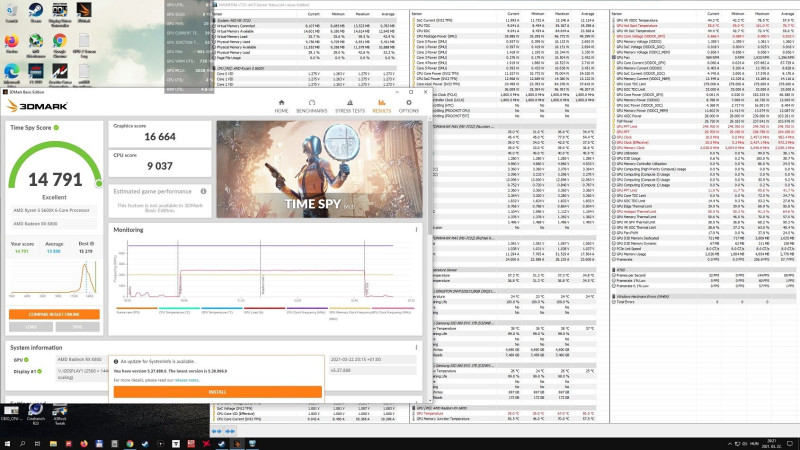
Task: Collapse the RTSS sensor group in HWiNFO
Action: [614, 270]
